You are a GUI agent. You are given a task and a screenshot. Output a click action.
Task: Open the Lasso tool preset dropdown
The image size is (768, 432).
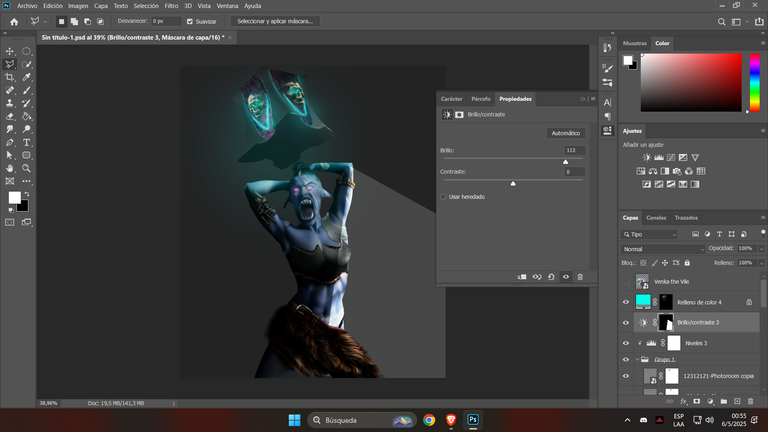tap(45, 22)
